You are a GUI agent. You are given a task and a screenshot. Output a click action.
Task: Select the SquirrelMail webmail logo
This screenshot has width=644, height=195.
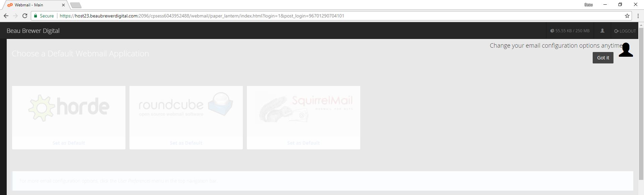pyautogui.click(x=306, y=108)
